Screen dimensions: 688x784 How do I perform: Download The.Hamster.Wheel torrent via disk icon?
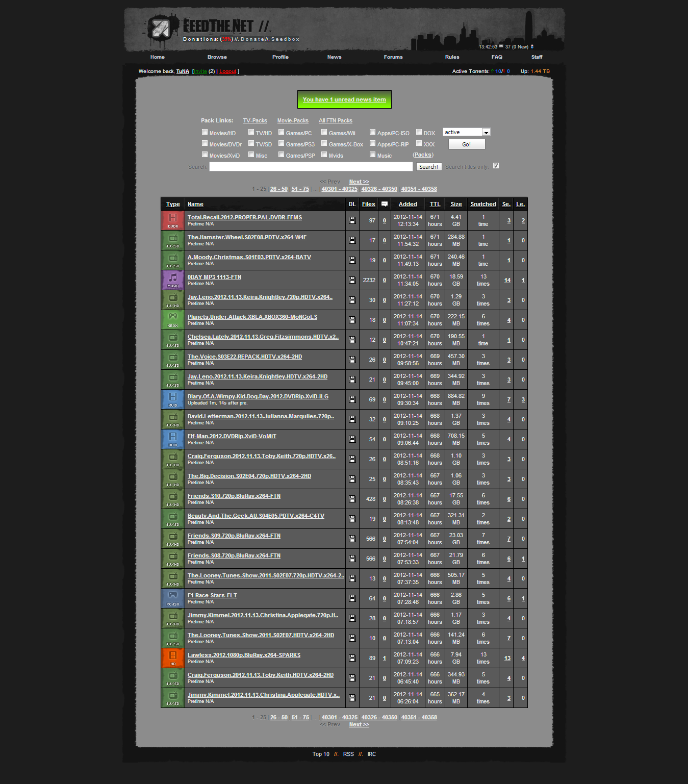coord(352,240)
